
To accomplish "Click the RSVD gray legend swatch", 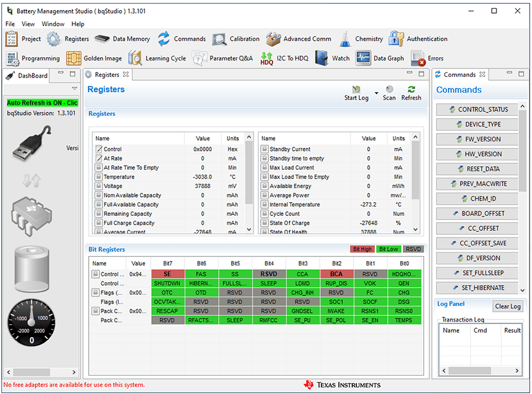I will click(x=413, y=249).
